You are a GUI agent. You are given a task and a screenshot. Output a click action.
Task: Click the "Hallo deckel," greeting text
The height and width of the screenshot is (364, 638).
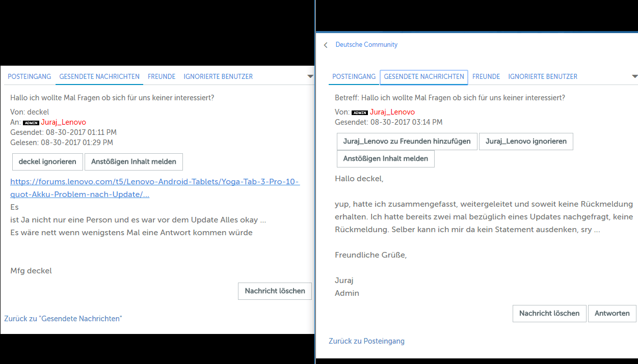(x=359, y=179)
